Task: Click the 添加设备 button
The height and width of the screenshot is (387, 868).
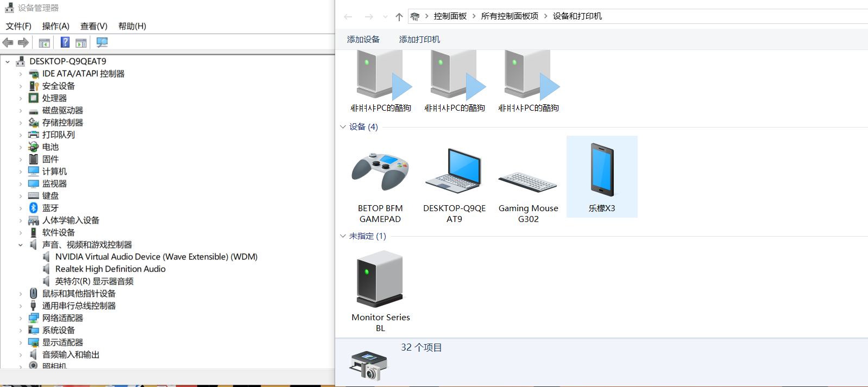Action: tap(363, 40)
